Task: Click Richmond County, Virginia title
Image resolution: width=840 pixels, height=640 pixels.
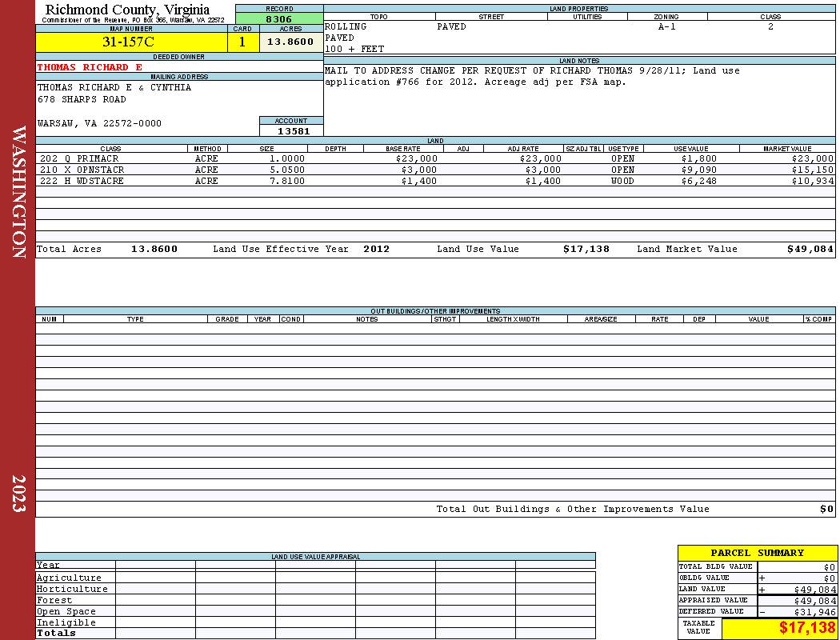Action: pyautogui.click(x=127, y=9)
